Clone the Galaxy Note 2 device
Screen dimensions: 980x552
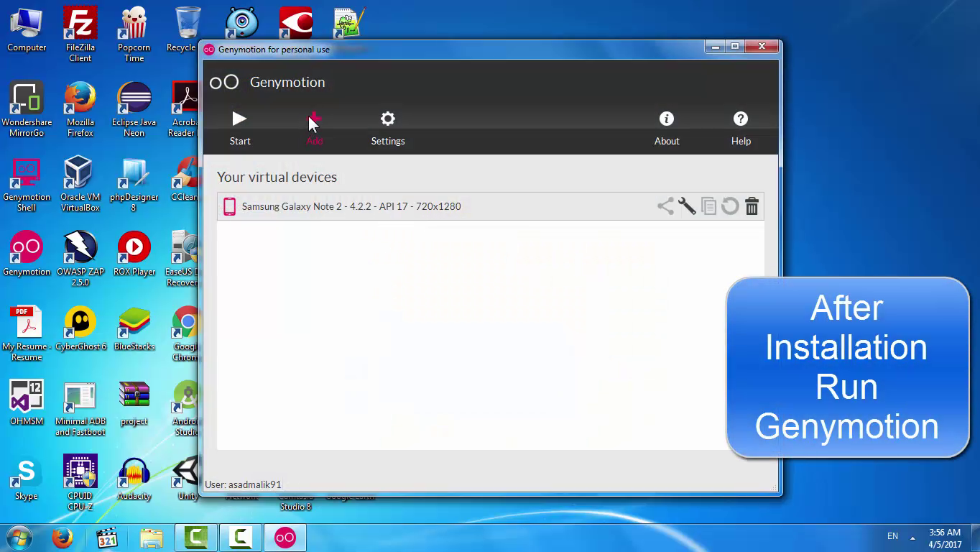pos(708,206)
